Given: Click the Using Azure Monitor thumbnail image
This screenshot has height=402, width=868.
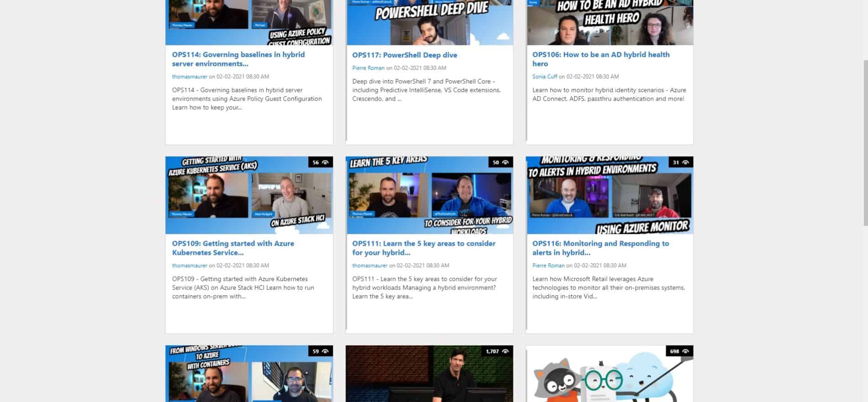Looking at the screenshot, I should (x=609, y=196).
